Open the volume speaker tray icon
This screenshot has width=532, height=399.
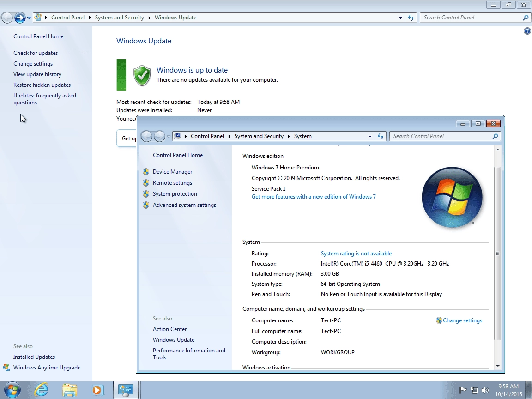pyautogui.click(x=485, y=390)
